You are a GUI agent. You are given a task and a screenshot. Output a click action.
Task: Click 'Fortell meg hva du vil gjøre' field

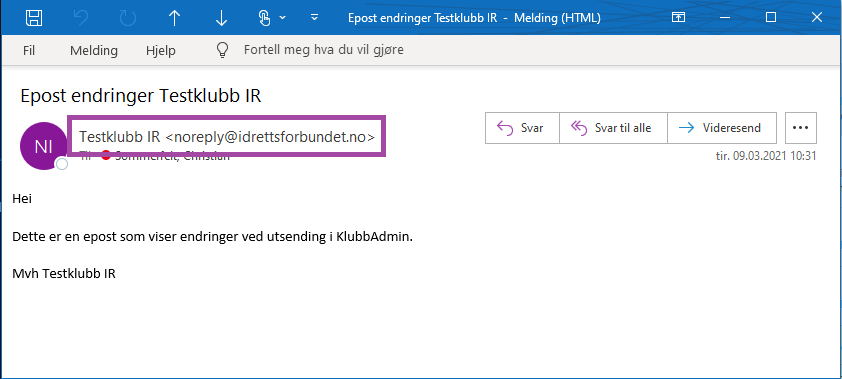pos(324,50)
